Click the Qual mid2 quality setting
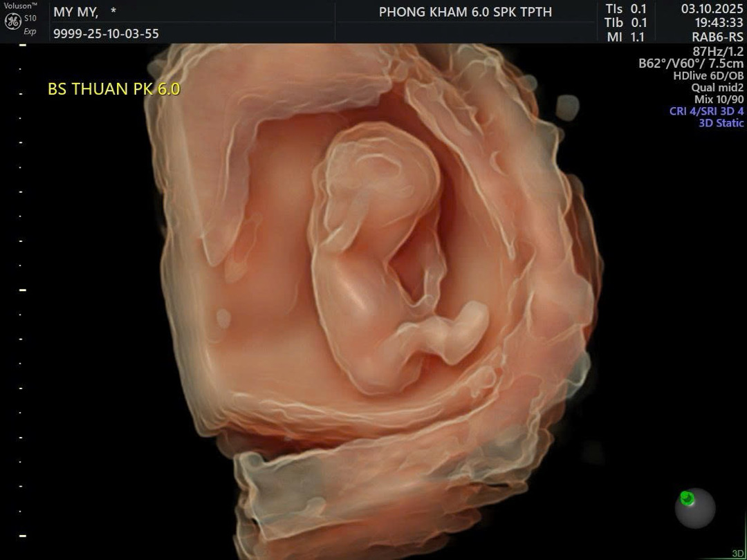The image size is (747, 560). coord(717,88)
